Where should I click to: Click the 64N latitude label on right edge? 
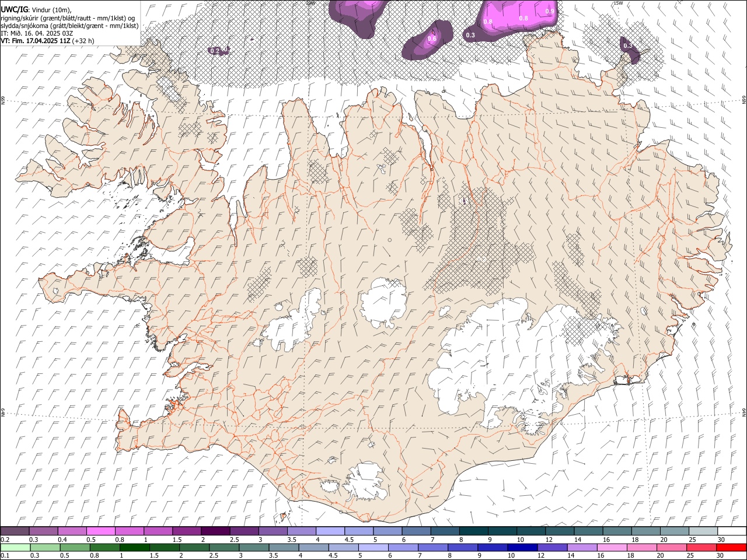click(743, 412)
